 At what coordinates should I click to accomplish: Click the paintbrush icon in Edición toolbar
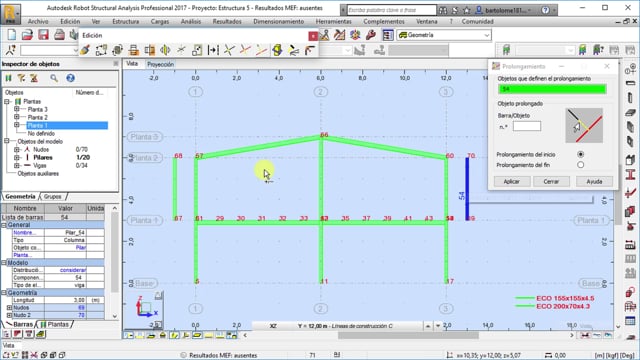pyautogui.click(x=85, y=50)
